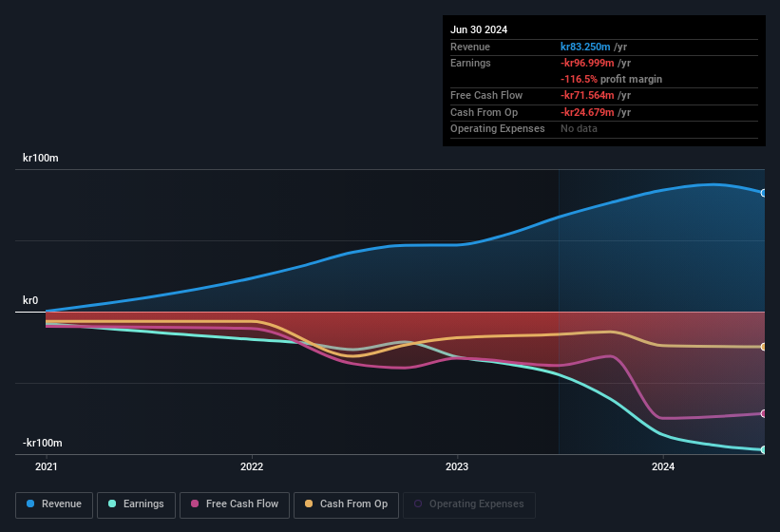The height and width of the screenshot is (532, 780).
Task: Click the kr100m y-axis label
Action: 40,158
